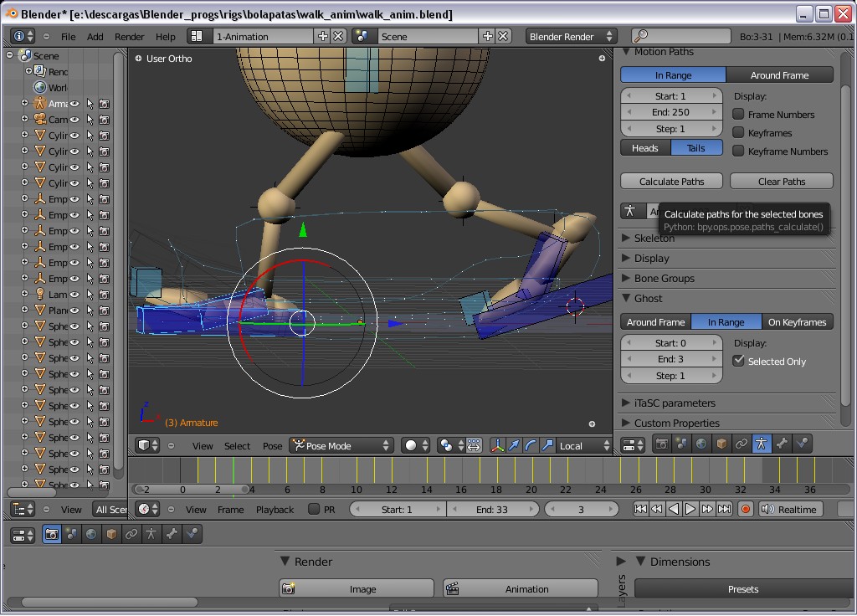Toggle the 3D manipulator axes icon
Viewport: 857px width, 616px height.
point(497,445)
